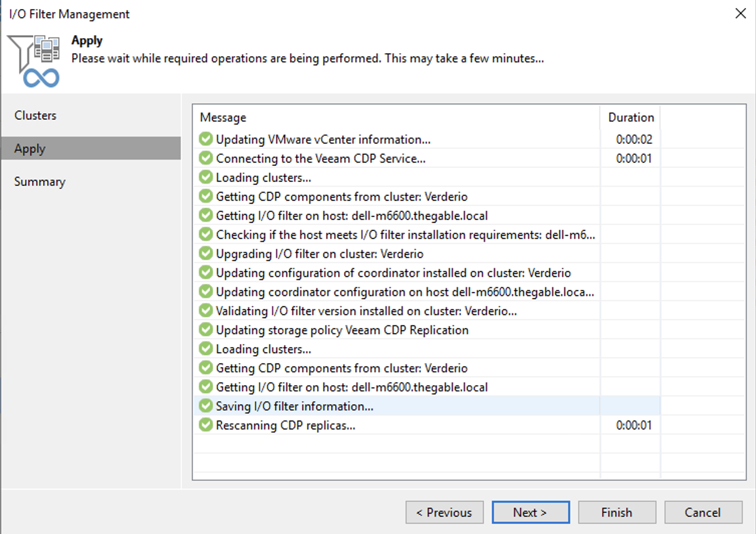Sort by the Duration column header
The width and height of the screenshot is (756, 534).
click(631, 117)
